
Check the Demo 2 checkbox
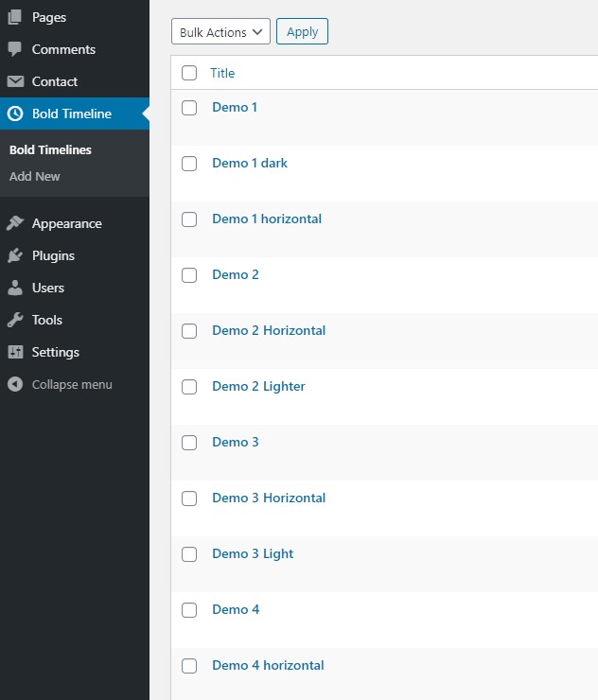[189, 275]
